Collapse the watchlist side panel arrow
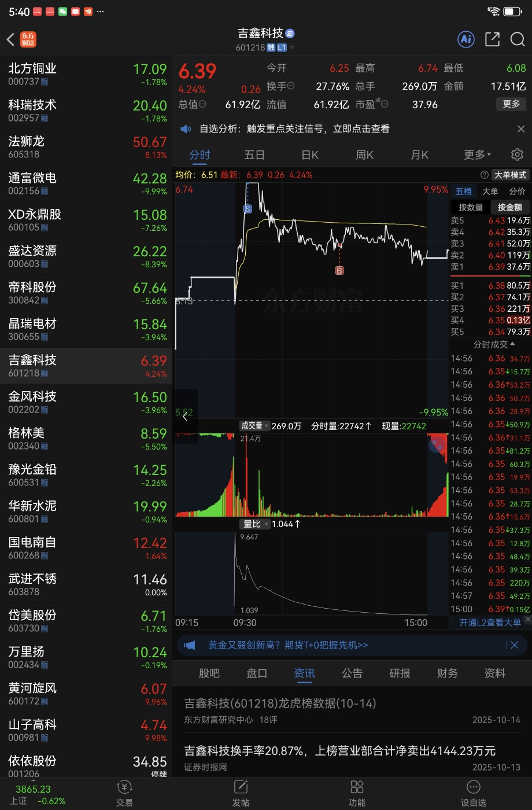Screen dimensions: 532x810 185,415
